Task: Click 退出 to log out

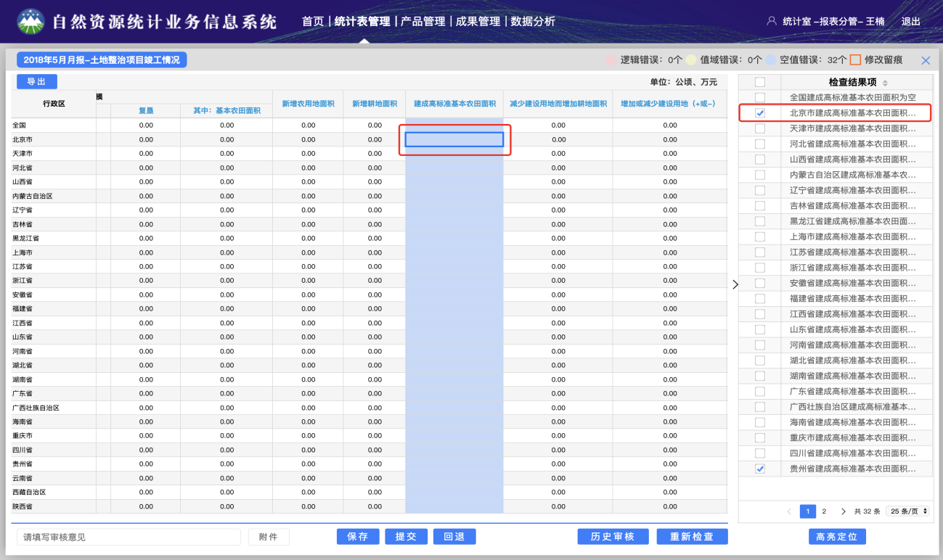Action: point(910,22)
